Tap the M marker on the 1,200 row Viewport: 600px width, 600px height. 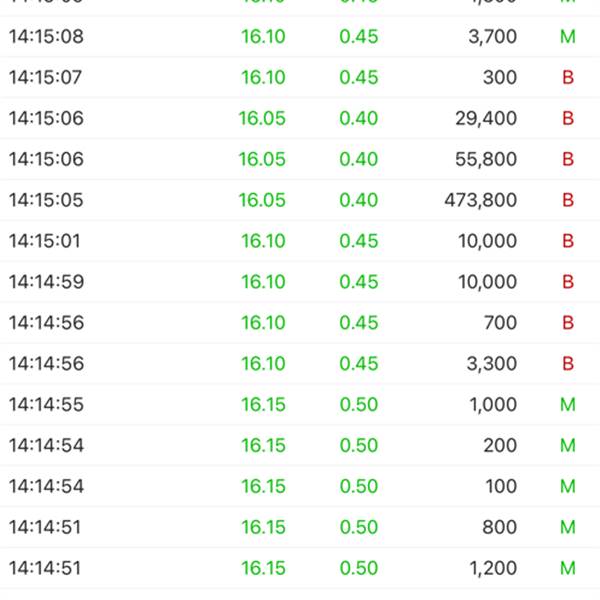pos(568,570)
